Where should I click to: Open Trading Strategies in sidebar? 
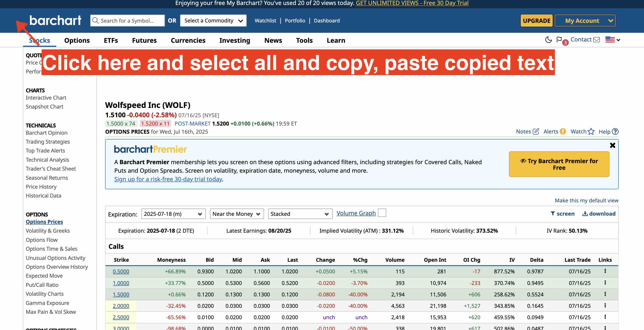click(x=48, y=142)
